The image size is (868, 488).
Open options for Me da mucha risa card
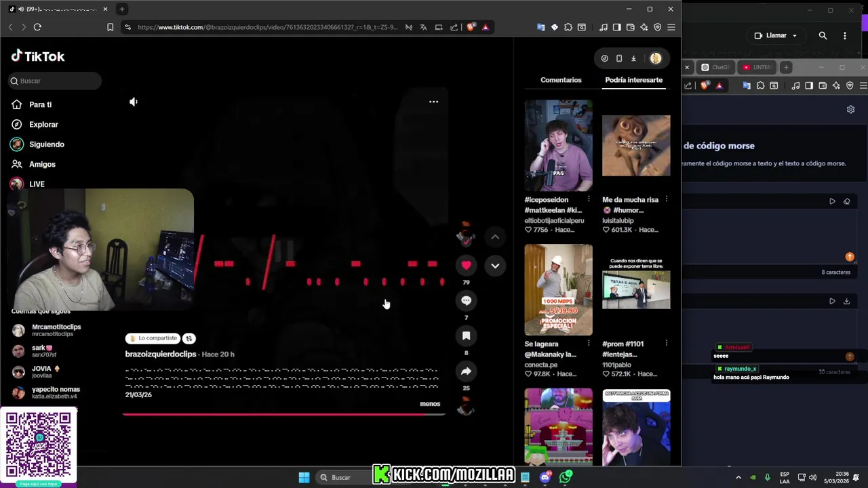click(x=667, y=199)
